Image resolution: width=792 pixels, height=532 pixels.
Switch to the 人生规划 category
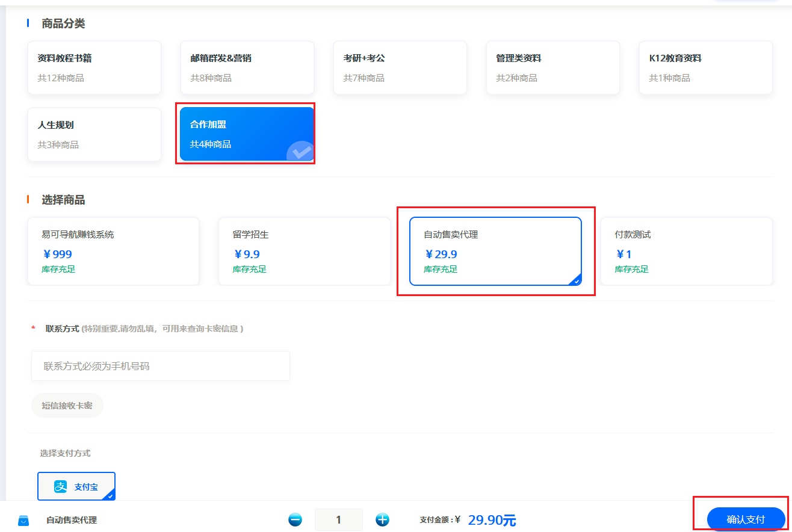click(94, 134)
